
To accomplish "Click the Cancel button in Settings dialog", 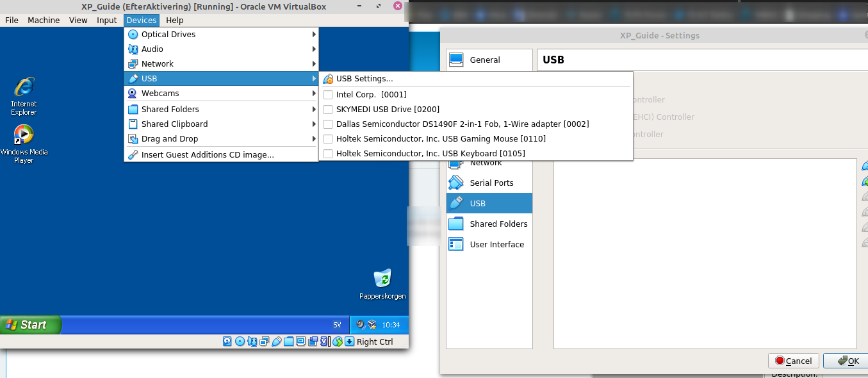I will pyautogui.click(x=793, y=361).
